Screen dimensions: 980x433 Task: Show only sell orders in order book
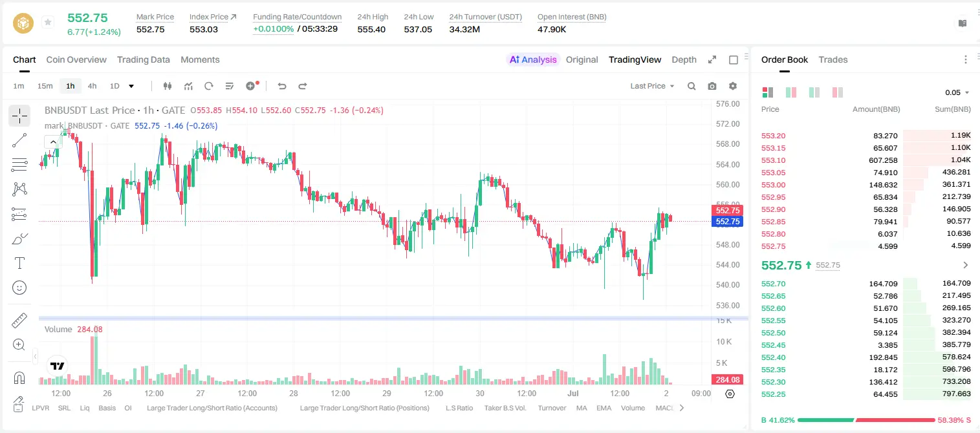pos(838,92)
